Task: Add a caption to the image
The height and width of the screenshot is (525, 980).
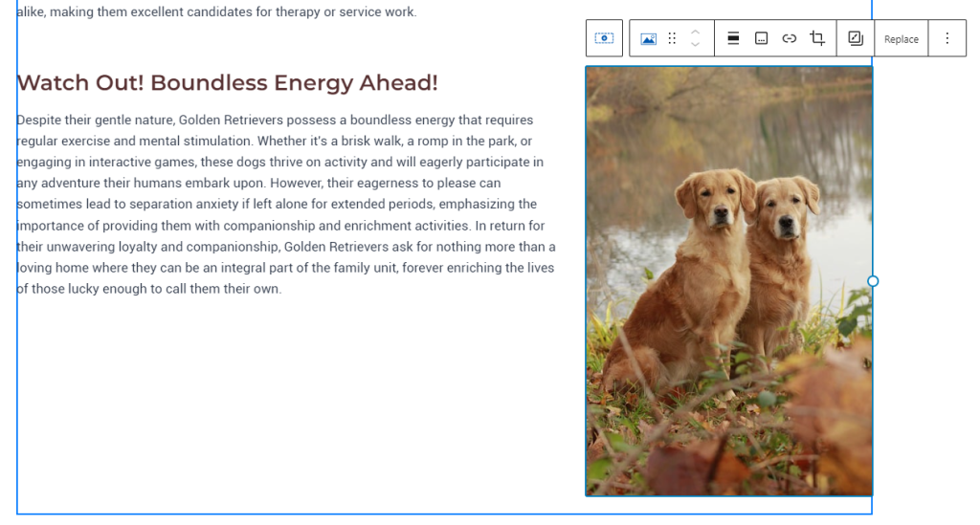Action: pyautogui.click(x=761, y=38)
